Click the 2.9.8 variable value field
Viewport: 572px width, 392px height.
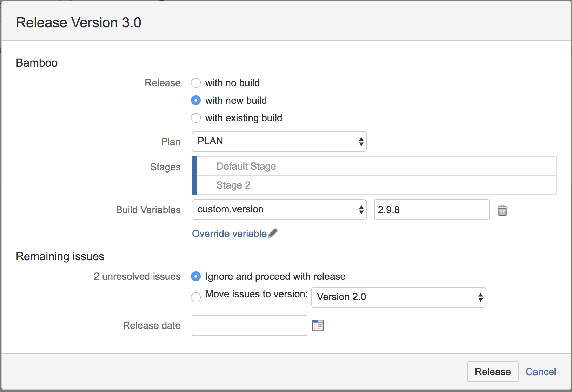pyautogui.click(x=432, y=210)
